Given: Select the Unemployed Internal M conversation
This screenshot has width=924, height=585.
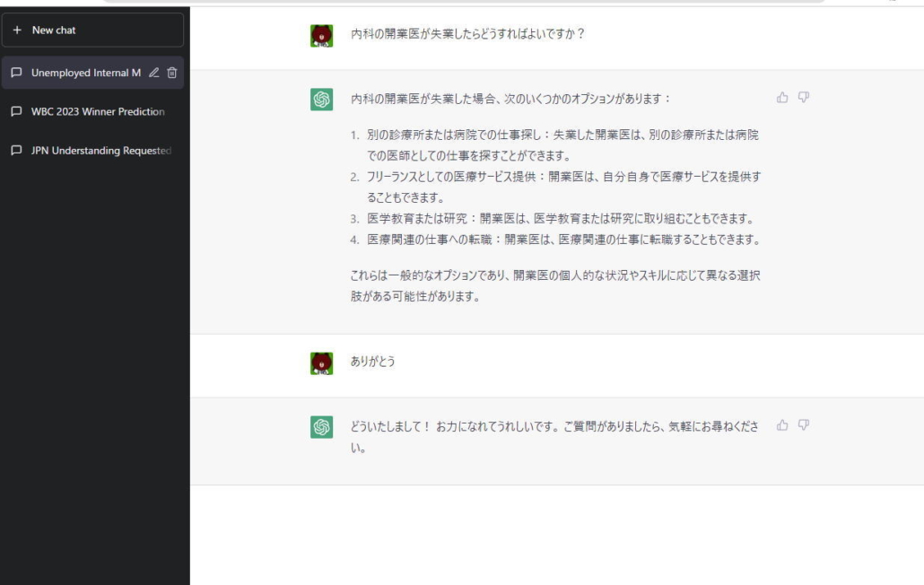Looking at the screenshot, I should [x=86, y=73].
